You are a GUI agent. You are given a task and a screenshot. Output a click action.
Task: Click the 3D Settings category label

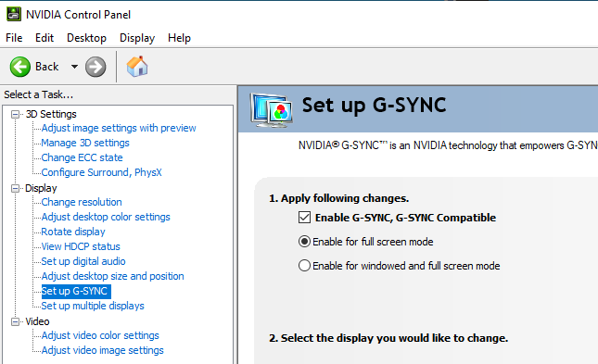51,114
